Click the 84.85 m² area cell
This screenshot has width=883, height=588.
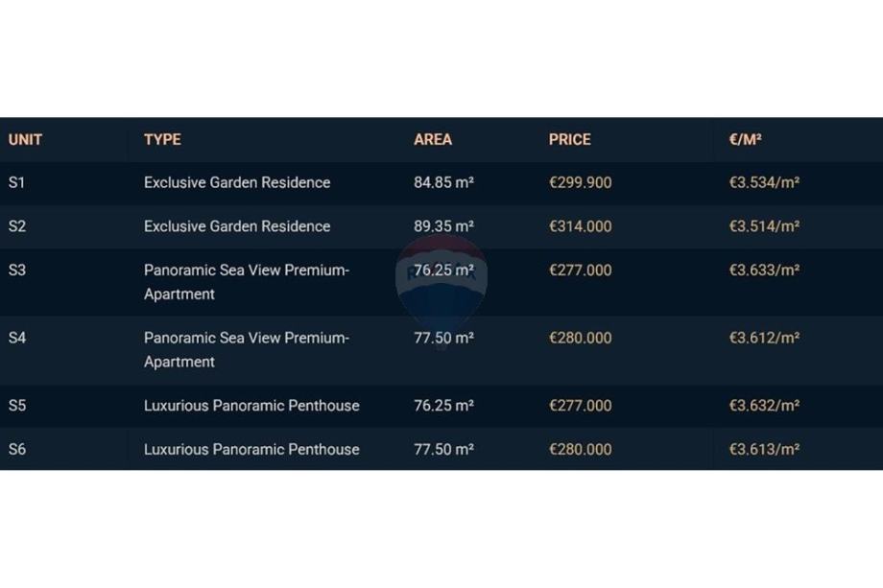coord(443,182)
